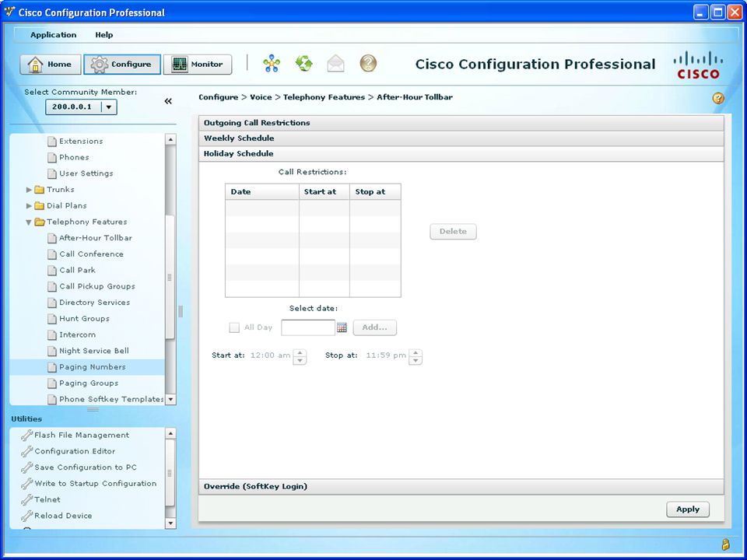Click the padlock status icon
Viewport: 747px width, 560px height.
pos(726,544)
